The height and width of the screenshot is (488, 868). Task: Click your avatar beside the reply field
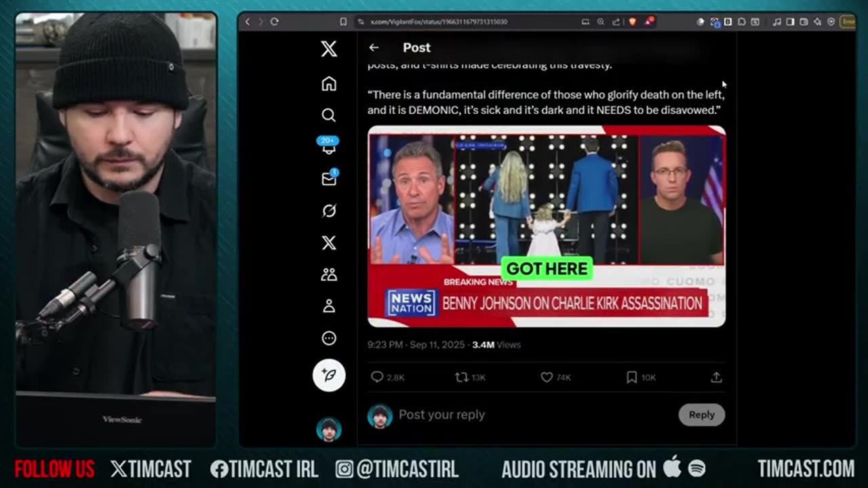pos(380,415)
